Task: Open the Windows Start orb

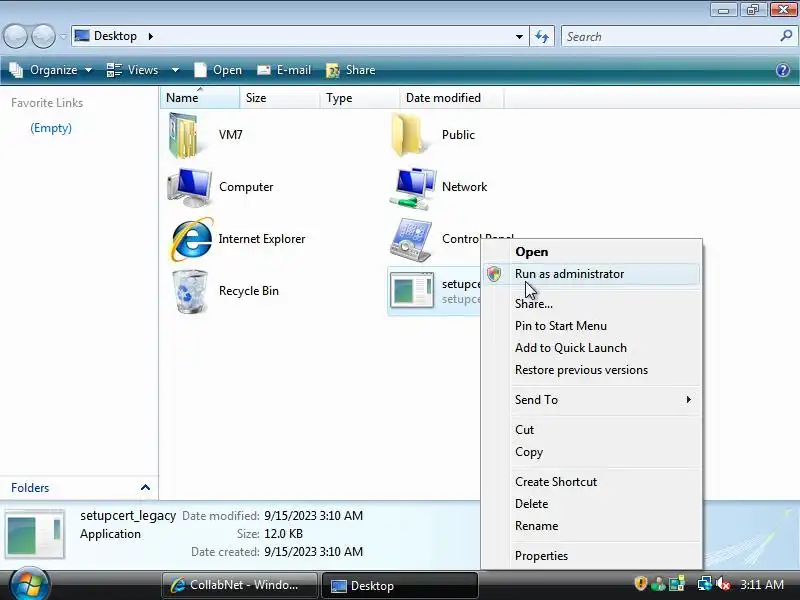Action: tap(29, 584)
